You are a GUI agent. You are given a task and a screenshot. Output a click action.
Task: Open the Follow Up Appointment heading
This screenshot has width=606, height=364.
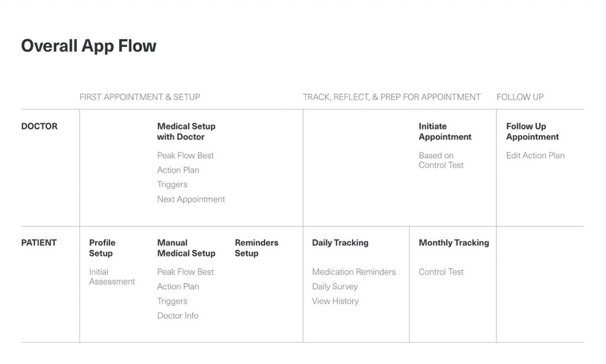coord(532,132)
